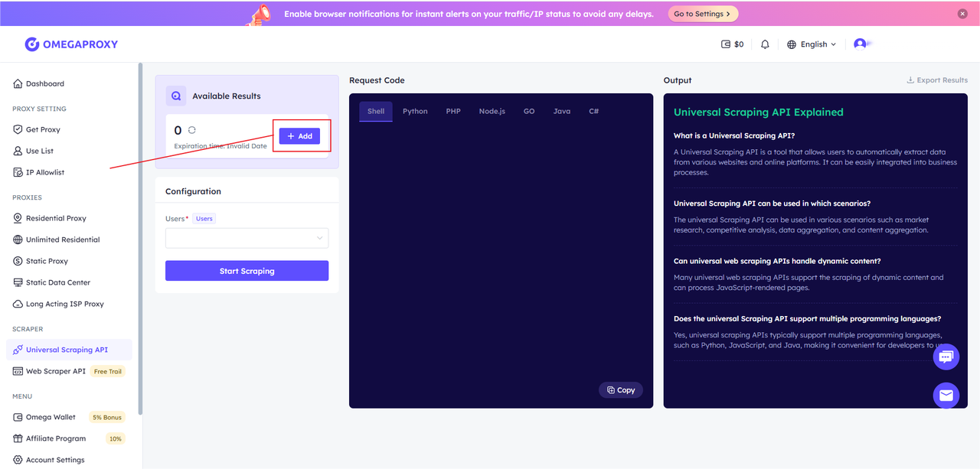Dismiss the notification banner
The image size is (980, 469).
pos(962,14)
